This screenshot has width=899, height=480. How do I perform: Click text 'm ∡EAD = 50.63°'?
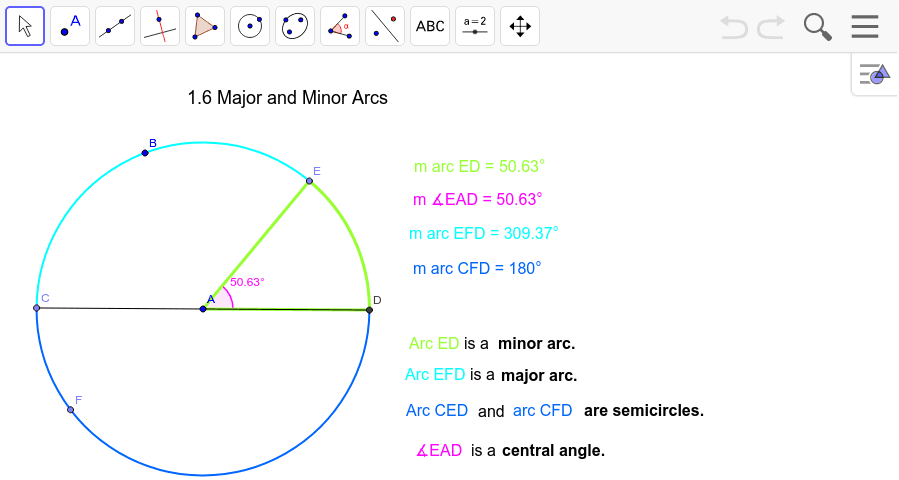pos(478,200)
